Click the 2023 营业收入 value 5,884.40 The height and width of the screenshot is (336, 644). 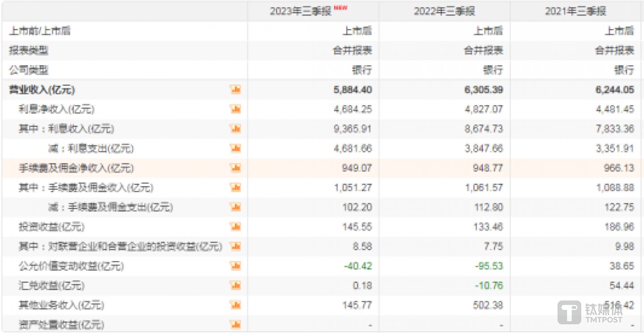click(352, 90)
